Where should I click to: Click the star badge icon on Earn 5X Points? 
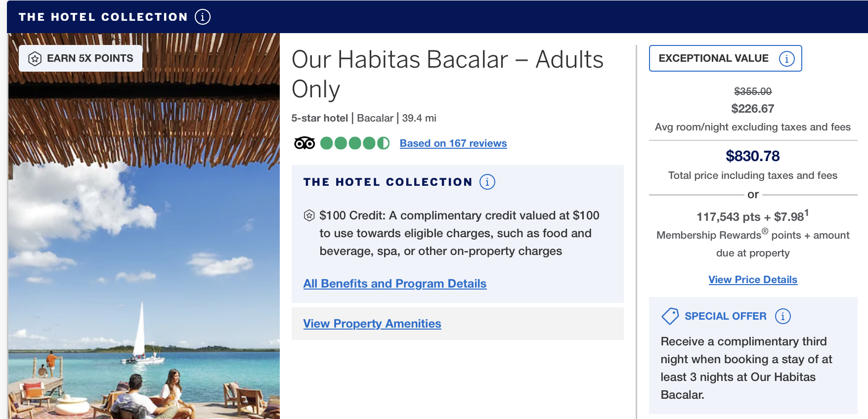35,59
